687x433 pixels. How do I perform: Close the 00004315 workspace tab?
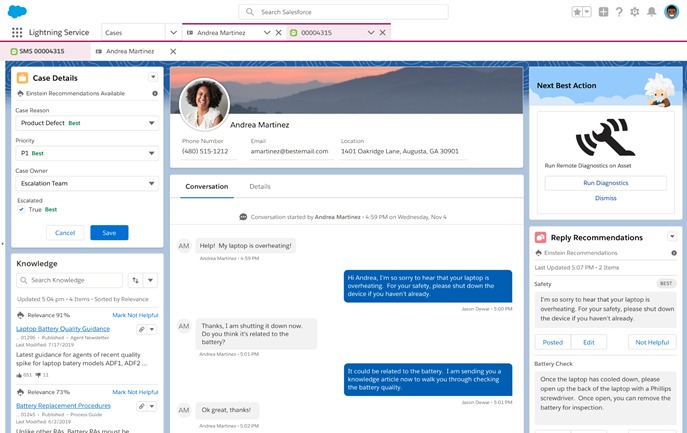pos(382,32)
